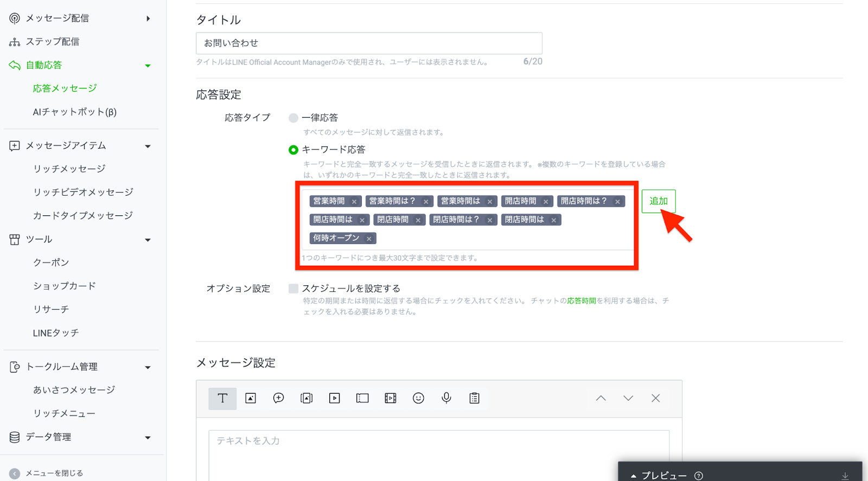This screenshot has width=868, height=481.
Task: Remove the message block with X icon
Action: click(655, 398)
